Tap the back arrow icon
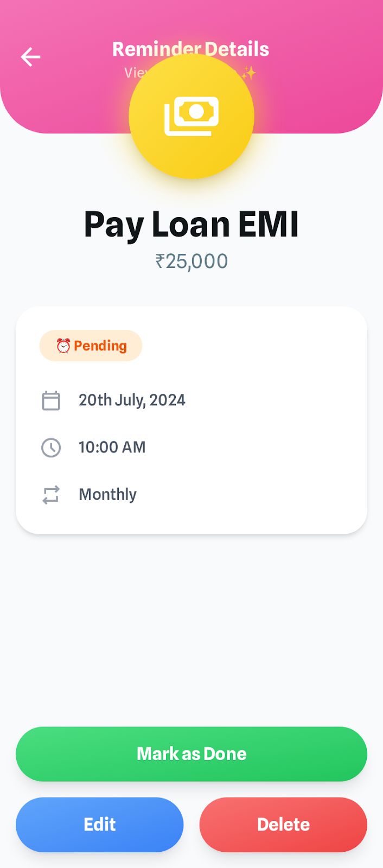Viewport: 383px width, 868px height. point(30,57)
